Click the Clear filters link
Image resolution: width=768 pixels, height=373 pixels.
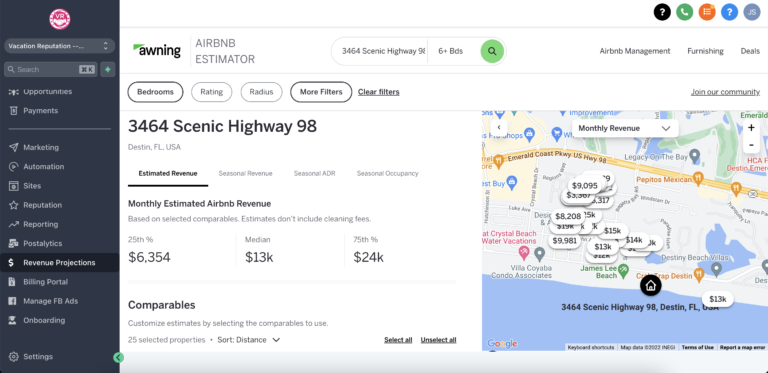pyautogui.click(x=379, y=92)
